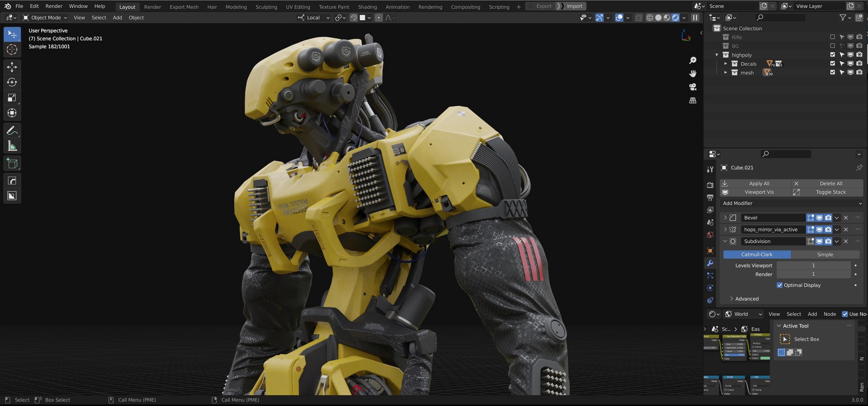This screenshot has width=868, height=406.
Task: Click the viewport pan hand icon
Action: pyautogui.click(x=693, y=73)
